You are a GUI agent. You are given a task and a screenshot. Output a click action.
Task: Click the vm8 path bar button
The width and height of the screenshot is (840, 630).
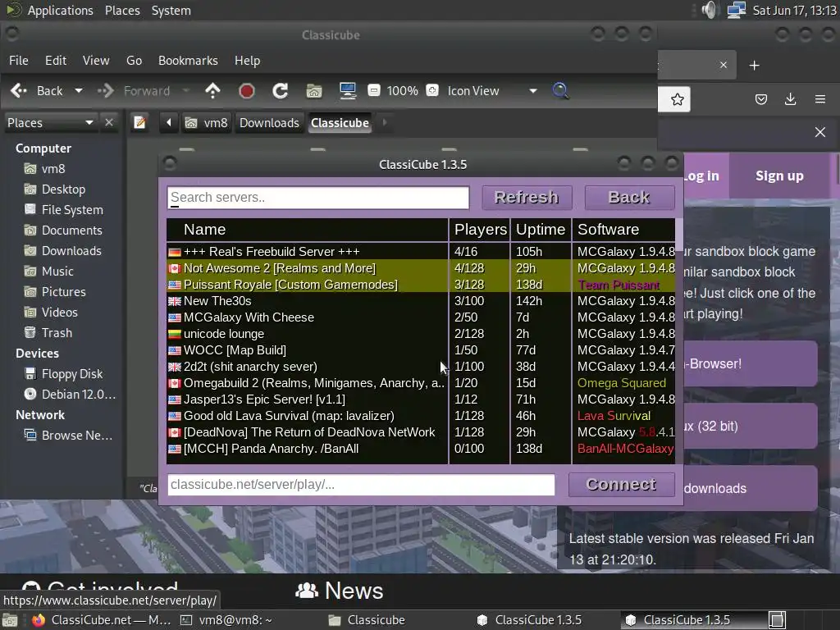tap(207, 123)
